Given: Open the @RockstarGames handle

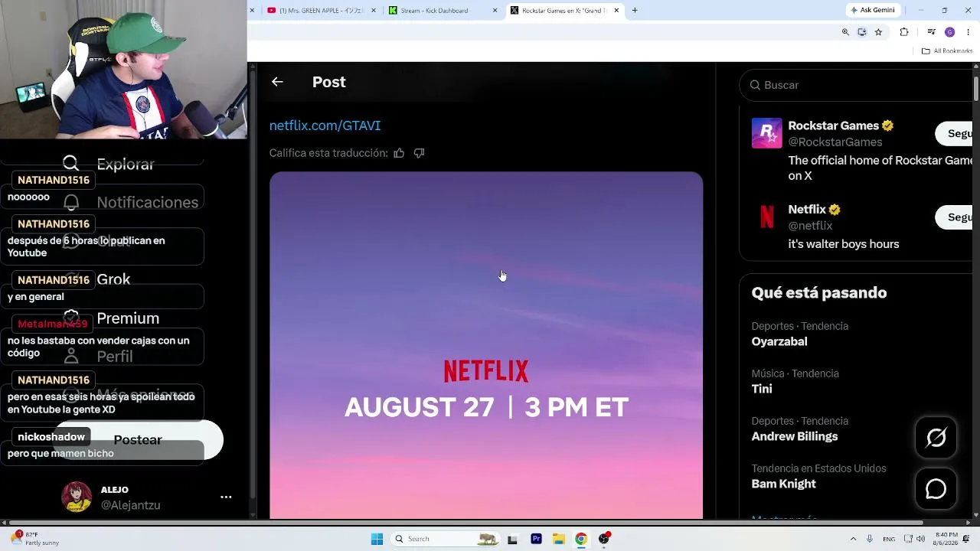Looking at the screenshot, I should (835, 142).
